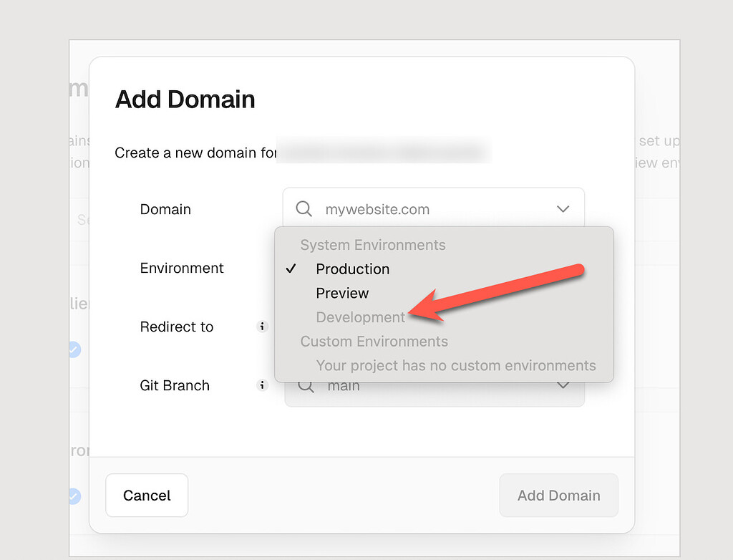This screenshot has height=560, width=733.
Task: Click the info icon beside Redirect to
Action: pos(263,327)
